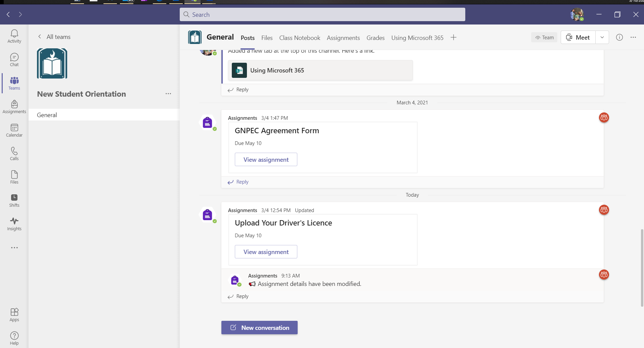Open Shifts from the sidebar
This screenshot has height=348, width=644.
pos(14,200)
